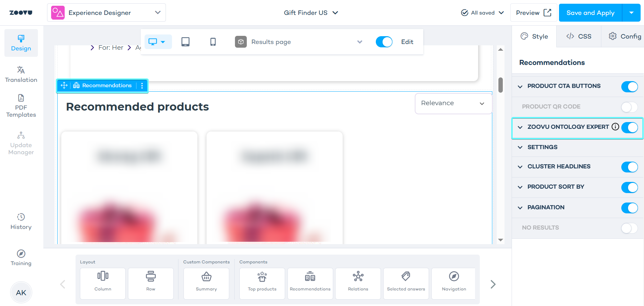Click the Zoovu Ontology Expert info icon
644x306 pixels.
615,127
